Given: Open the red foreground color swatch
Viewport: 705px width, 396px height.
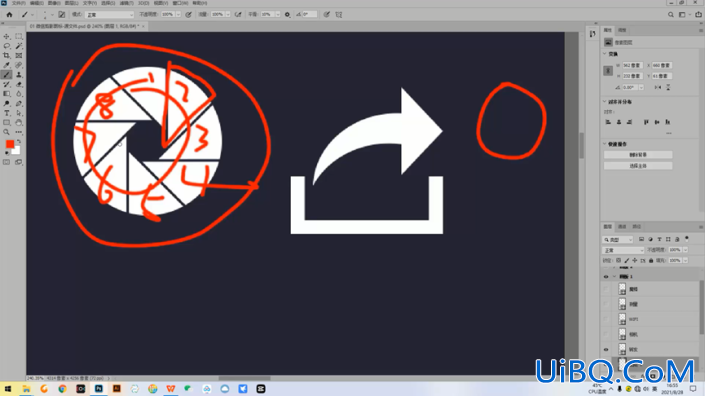Looking at the screenshot, I should pos(10,144).
